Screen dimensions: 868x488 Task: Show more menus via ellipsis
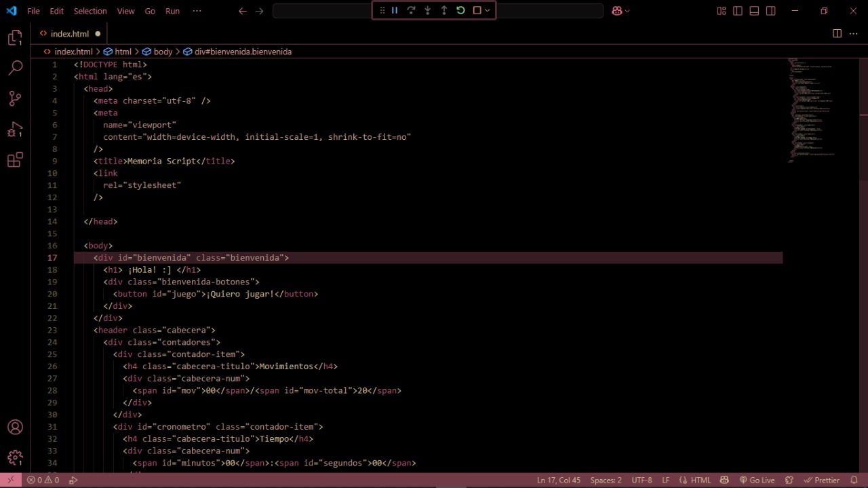point(197,11)
